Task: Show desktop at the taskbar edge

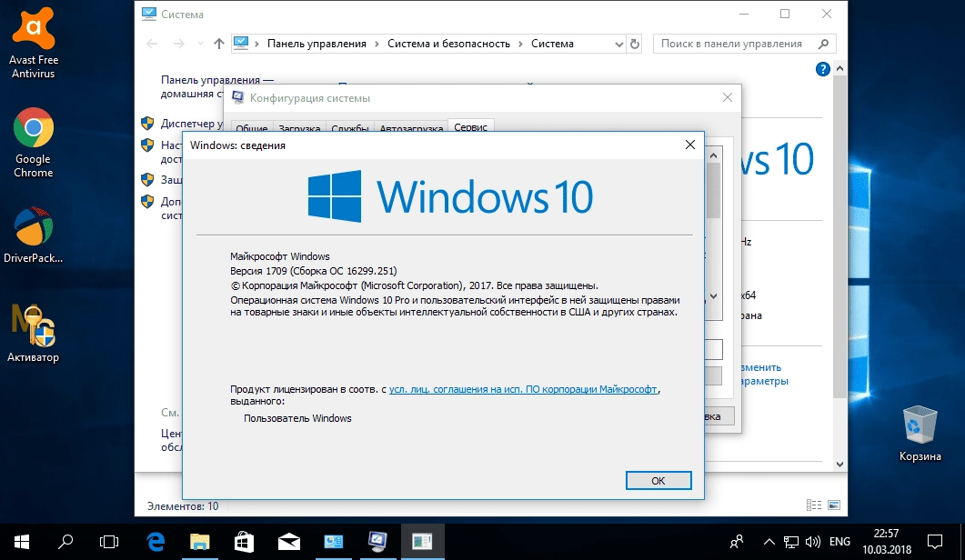Action: [962, 542]
